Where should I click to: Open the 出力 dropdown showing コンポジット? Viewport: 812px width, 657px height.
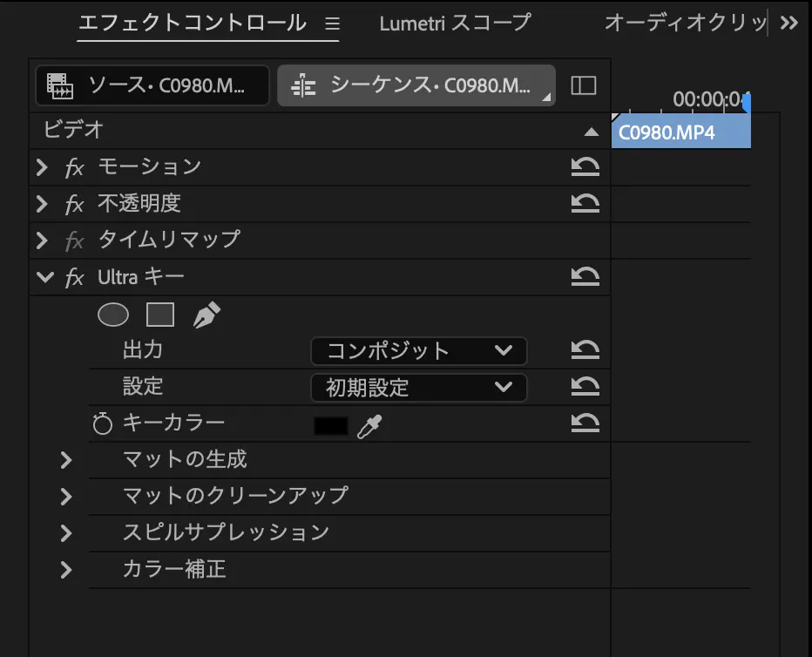(418, 351)
